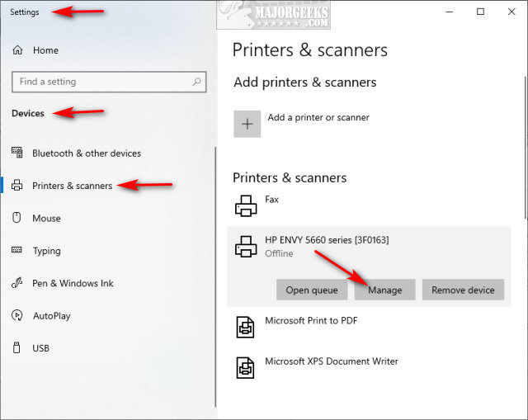Click the plus icon to add printer
528x420 pixels.
coord(247,124)
